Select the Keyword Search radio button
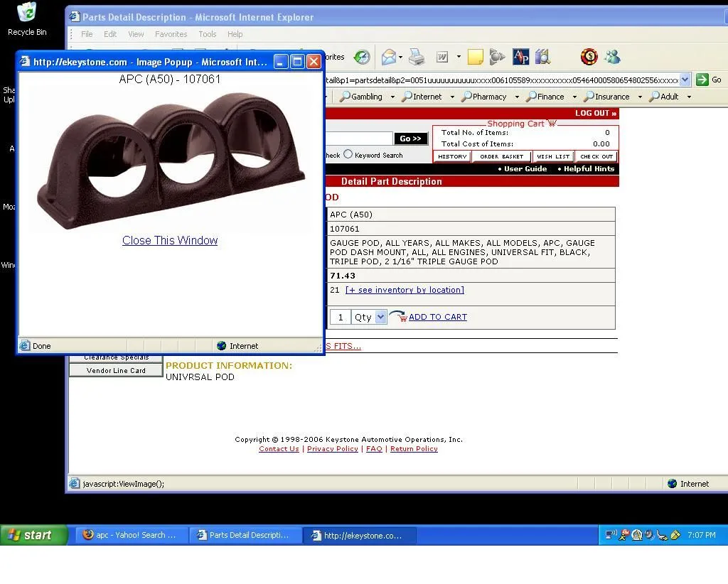The height and width of the screenshot is (584, 728). coord(348,154)
